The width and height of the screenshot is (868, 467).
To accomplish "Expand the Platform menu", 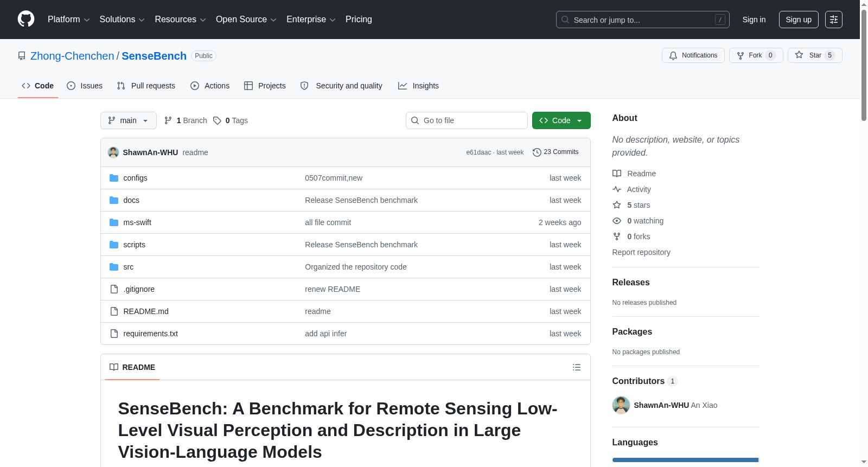I will point(69,20).
